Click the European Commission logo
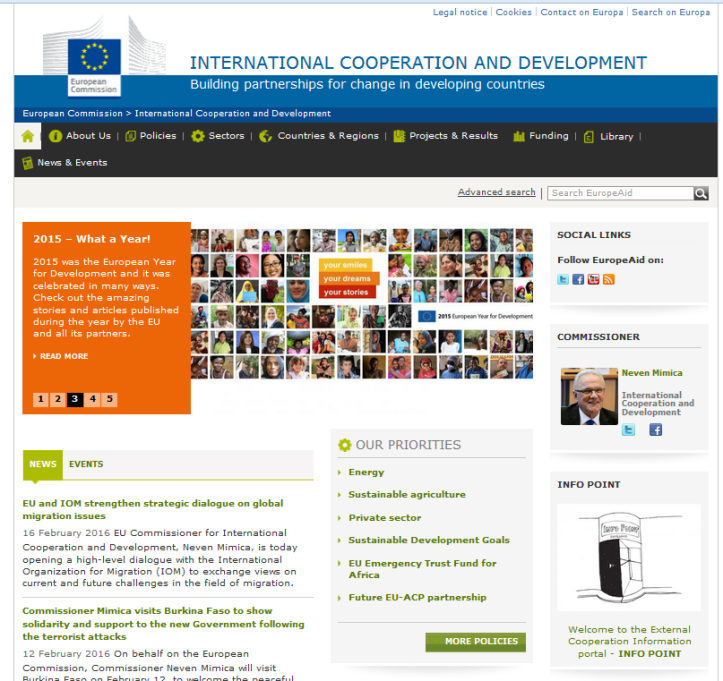 point(95,60)
